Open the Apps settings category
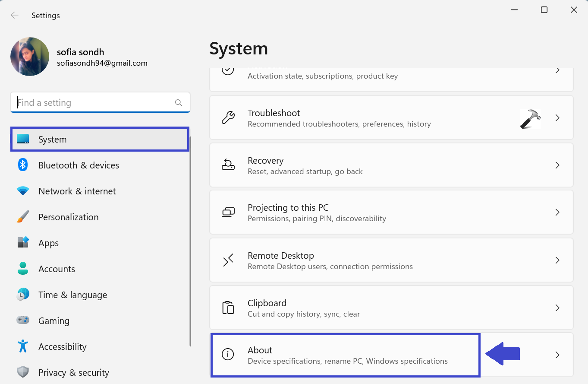 (x=48, y=243)
